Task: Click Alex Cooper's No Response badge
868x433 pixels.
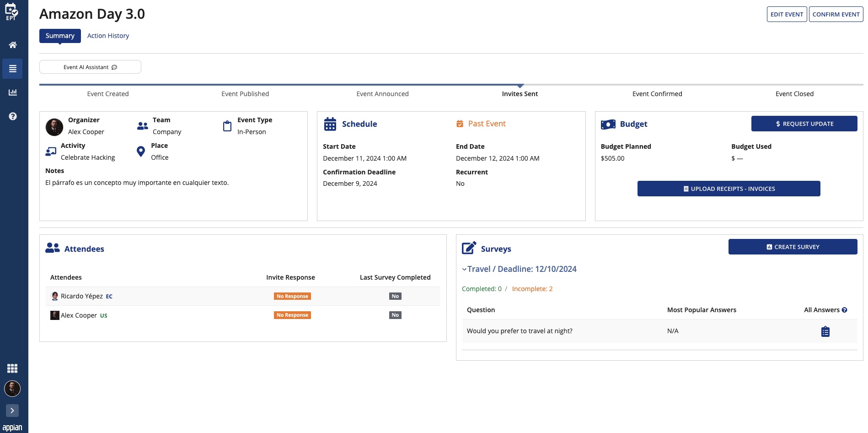Action: pyautogui.click(x=293, y=315)
